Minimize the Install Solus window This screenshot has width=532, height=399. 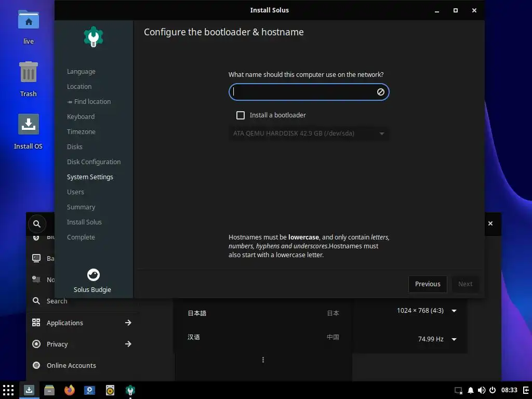(x=437, y=10)
